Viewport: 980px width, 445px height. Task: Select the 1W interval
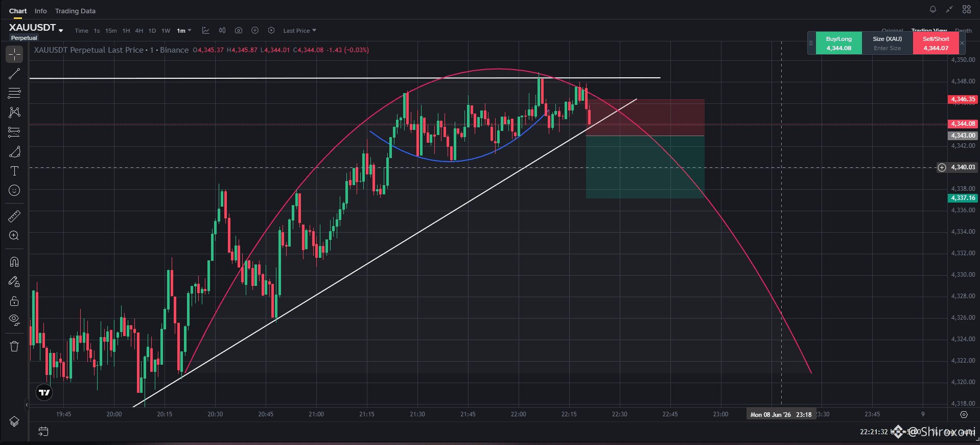166,31
